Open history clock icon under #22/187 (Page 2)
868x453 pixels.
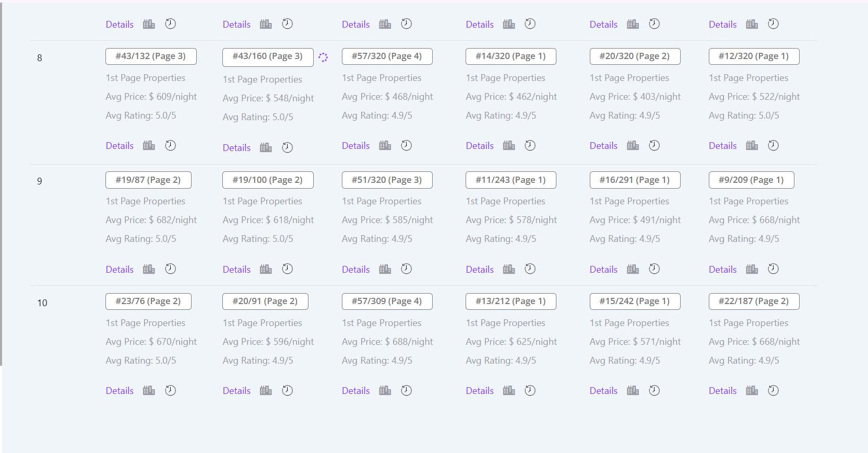(773, 390)
